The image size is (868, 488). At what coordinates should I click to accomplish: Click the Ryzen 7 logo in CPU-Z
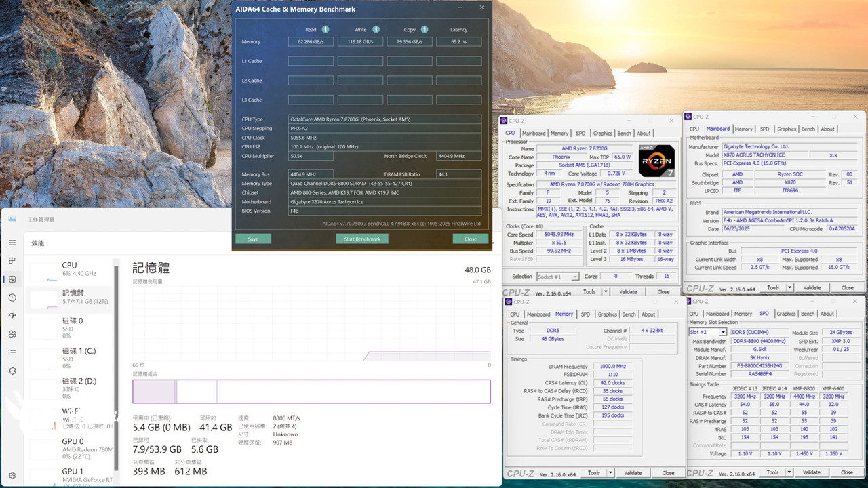[x=656, y=161]
